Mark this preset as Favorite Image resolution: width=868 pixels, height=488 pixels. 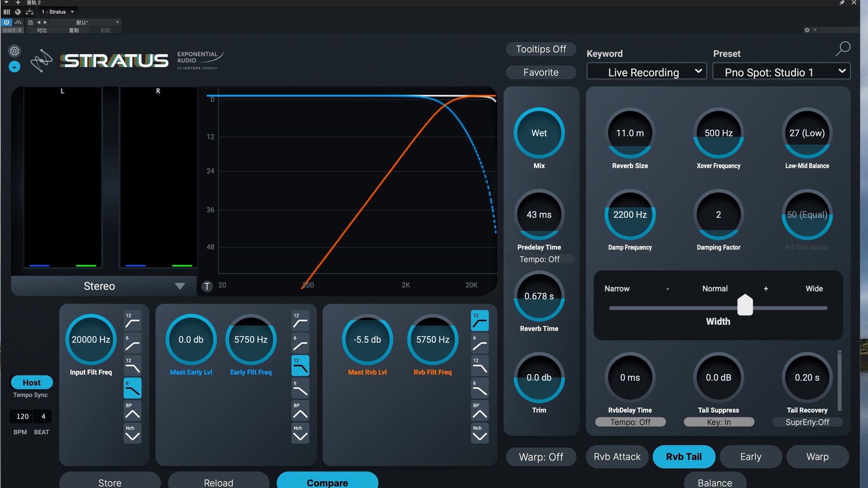pos(541,72)
